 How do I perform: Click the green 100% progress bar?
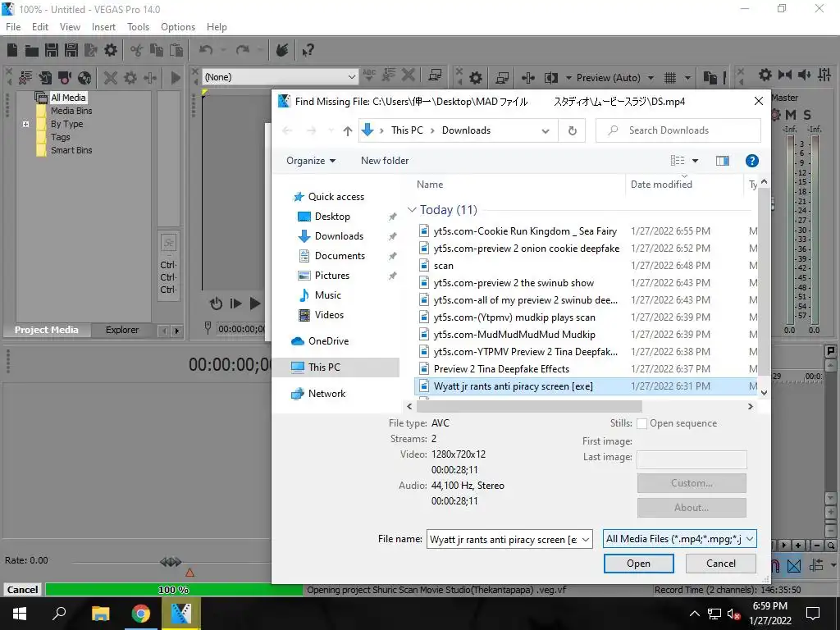click(x=174, y=590)
